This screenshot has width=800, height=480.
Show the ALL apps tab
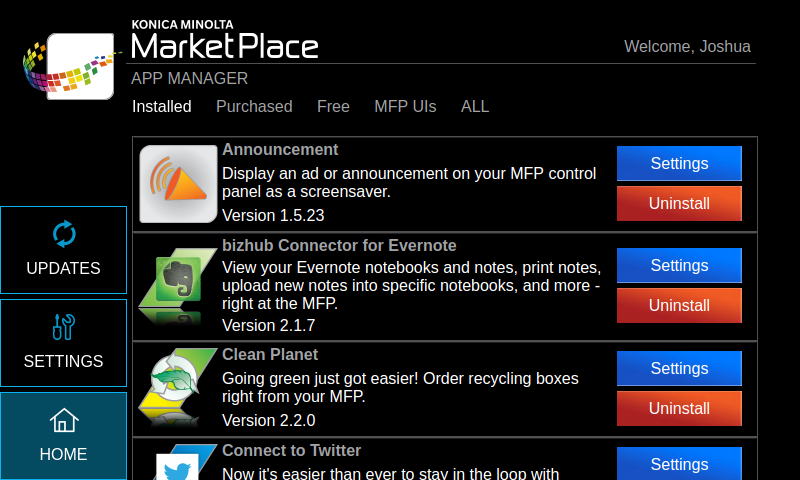click(x=475, y=106)
